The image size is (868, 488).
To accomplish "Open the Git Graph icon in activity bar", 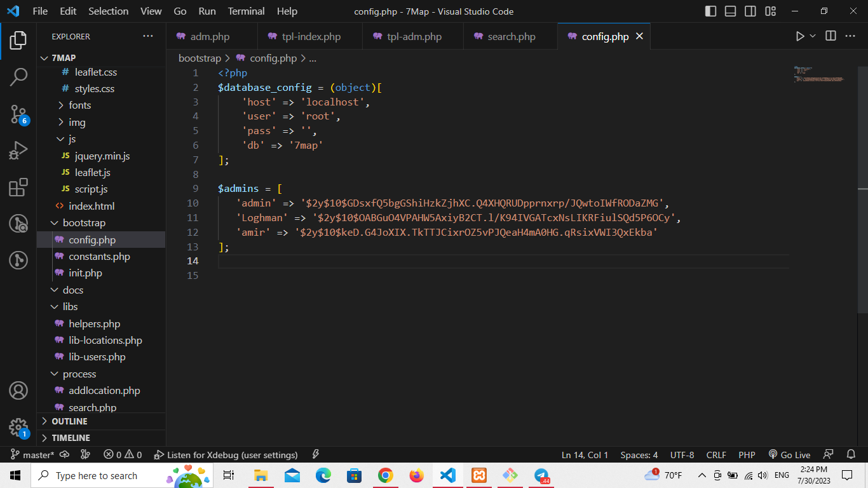I will tap(18, 261).
